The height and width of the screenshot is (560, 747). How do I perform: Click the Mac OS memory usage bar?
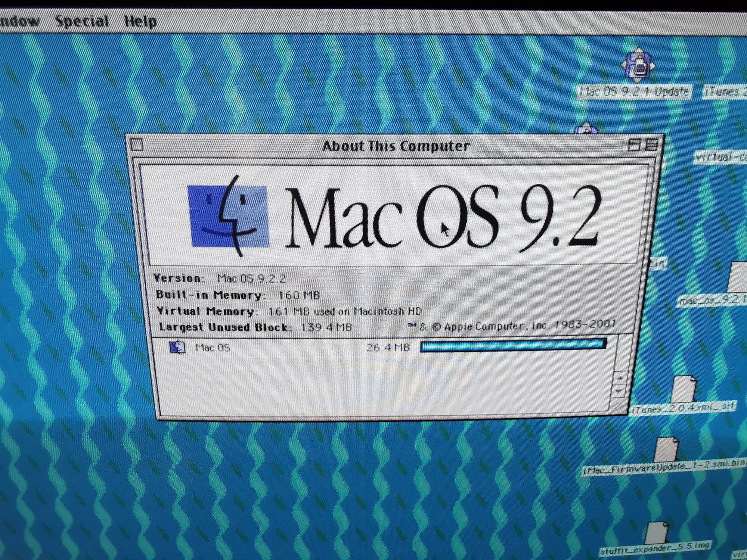pos(513,345)
